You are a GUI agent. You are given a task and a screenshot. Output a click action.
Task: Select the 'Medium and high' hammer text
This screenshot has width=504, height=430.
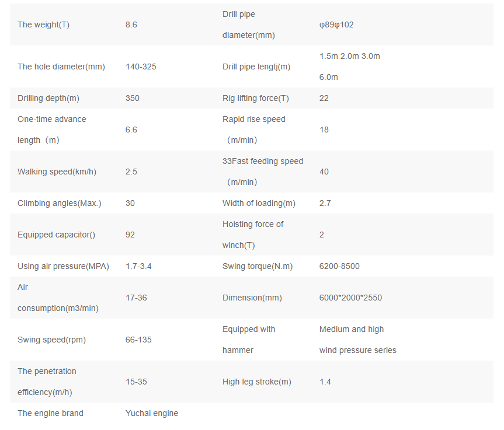[x=352, y=329]
